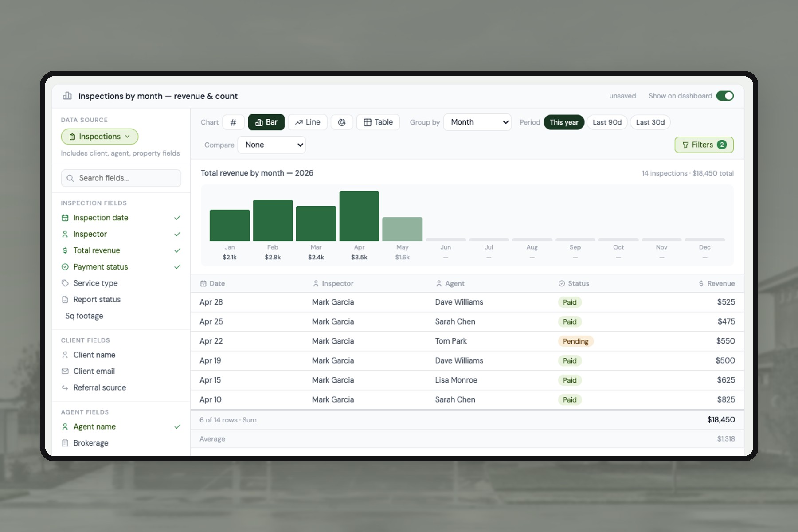Click the February bar in chart

pyautogui.click(x=273, y=220)
